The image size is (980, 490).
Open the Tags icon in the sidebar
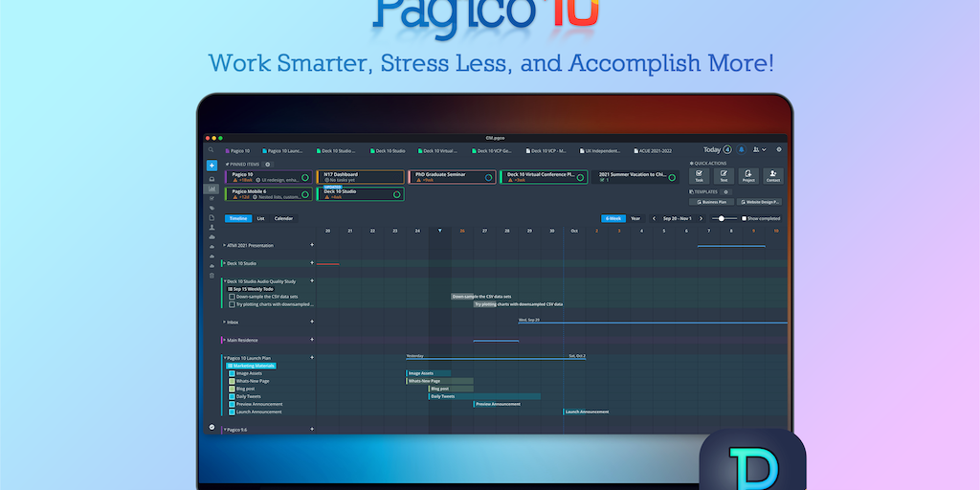(212, 208)
